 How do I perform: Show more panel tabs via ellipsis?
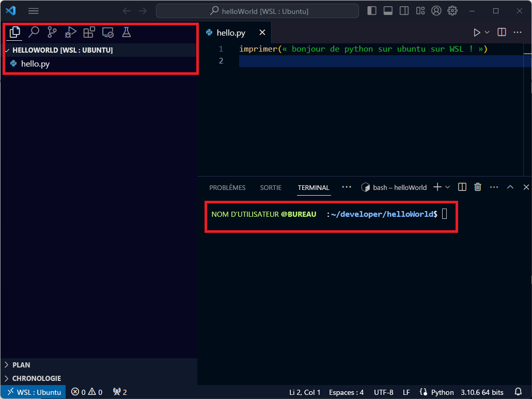[347, 187]
